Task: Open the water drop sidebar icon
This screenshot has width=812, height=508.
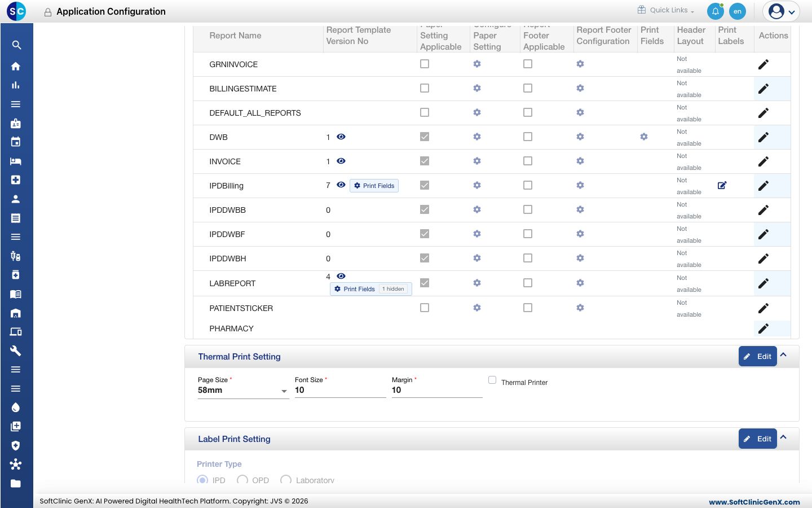Action: click(x=16, y=408)
